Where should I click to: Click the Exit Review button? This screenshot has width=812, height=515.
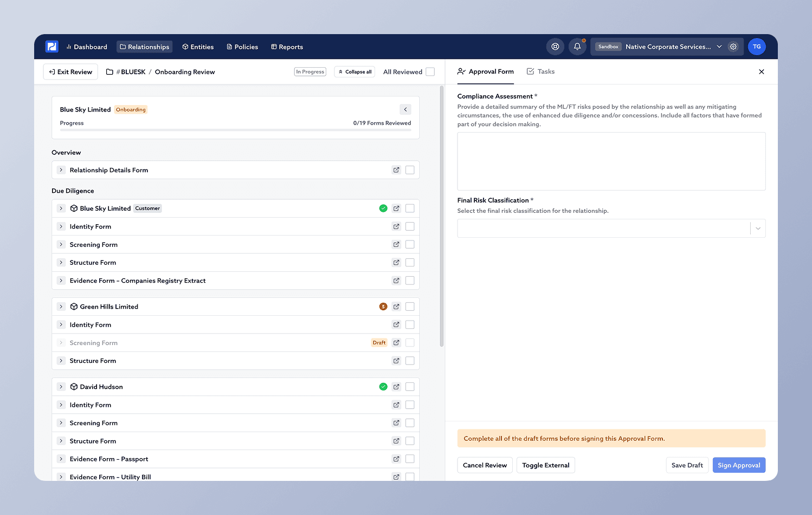coord(70,71)
